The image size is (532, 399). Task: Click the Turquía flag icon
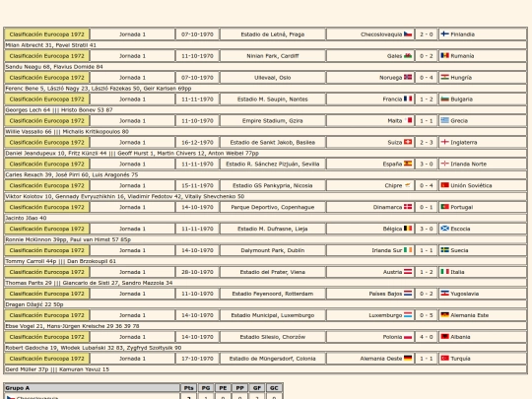tap(444, 359)
